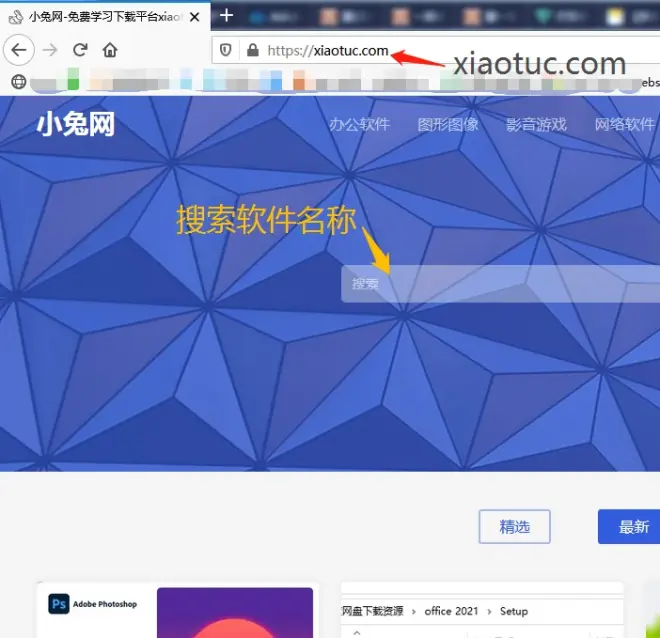Open the purple artwork thumbnail
The height and width of the screenshot is (638, 660).
tap(235, 613)
